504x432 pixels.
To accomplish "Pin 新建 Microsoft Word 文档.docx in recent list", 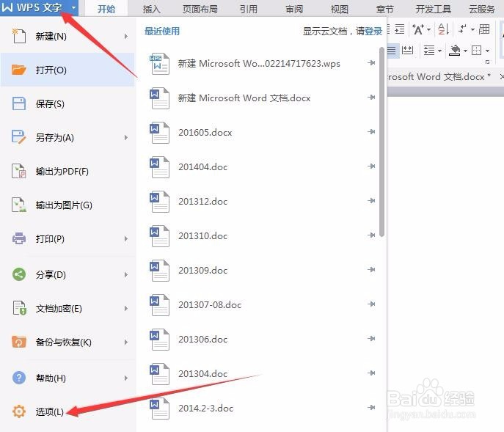I will 371,97.
